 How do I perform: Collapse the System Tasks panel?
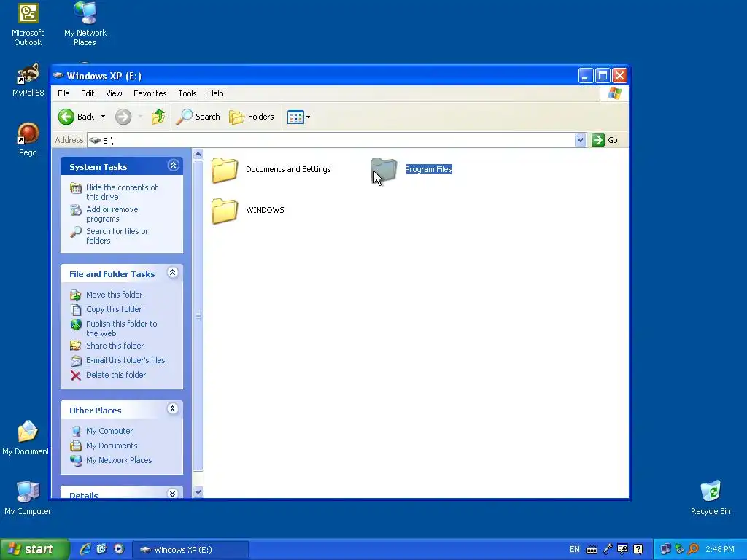tap(173, 166)
